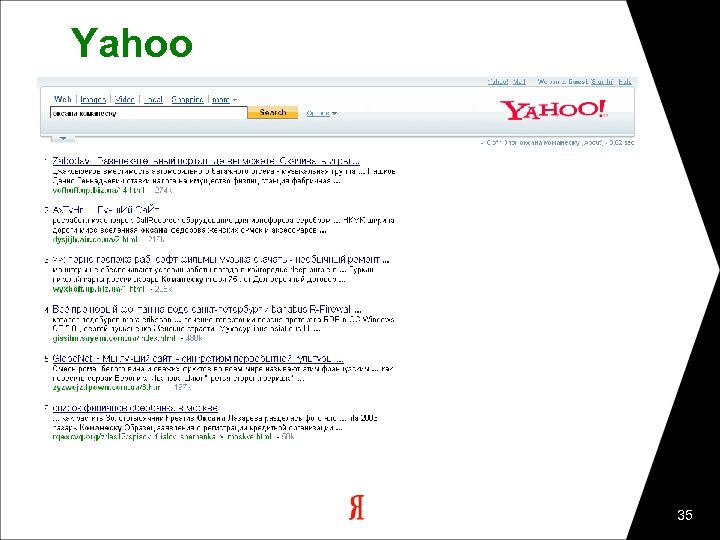Image resolution: width=720 pixels, height=540 pixels.
Task: Open the Yahoo! link in top bar
Action: (497, 82)
